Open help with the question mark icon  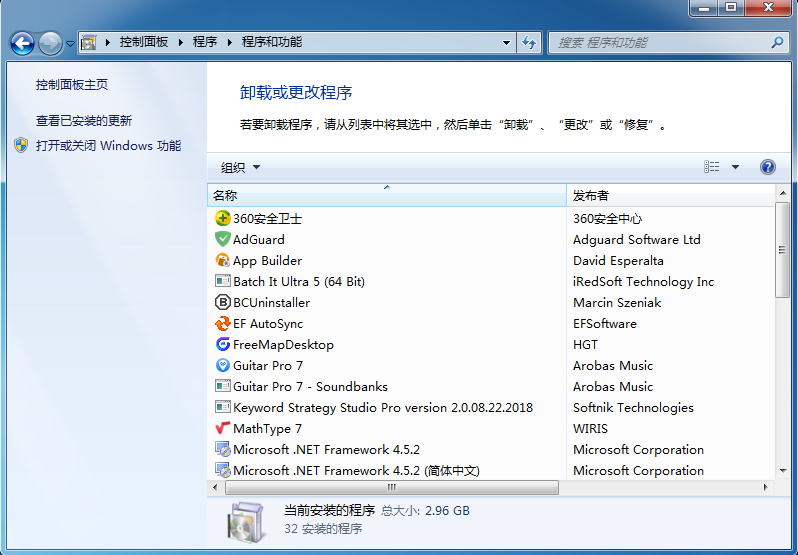click(767, 167)
